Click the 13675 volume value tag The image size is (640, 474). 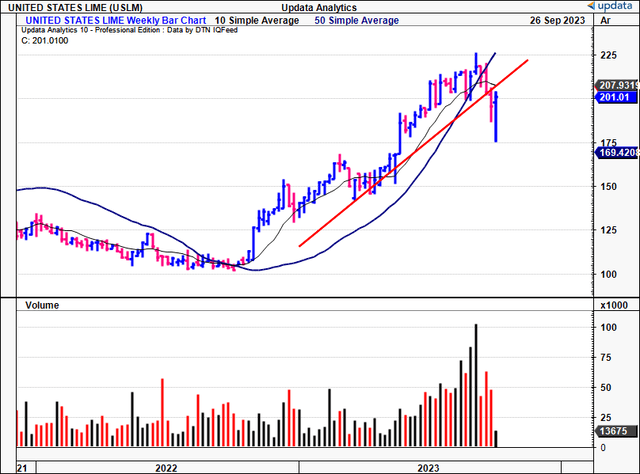point(616,431)
